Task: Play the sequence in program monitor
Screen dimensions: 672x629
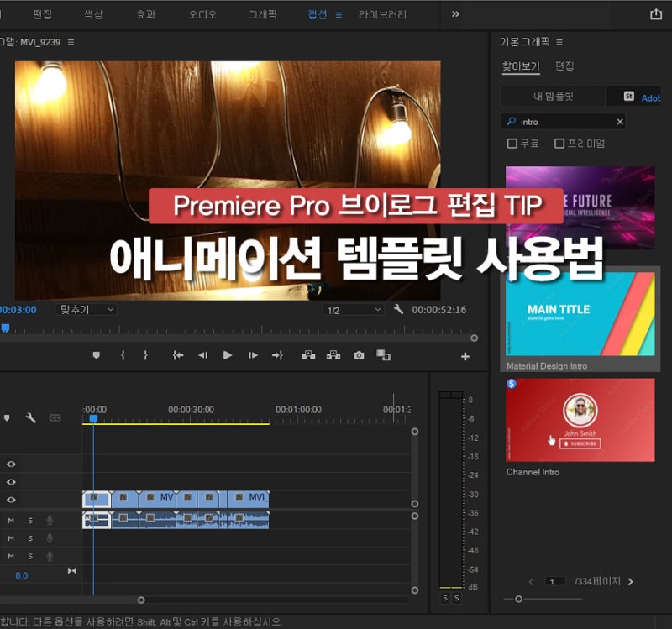Action: 228,355
